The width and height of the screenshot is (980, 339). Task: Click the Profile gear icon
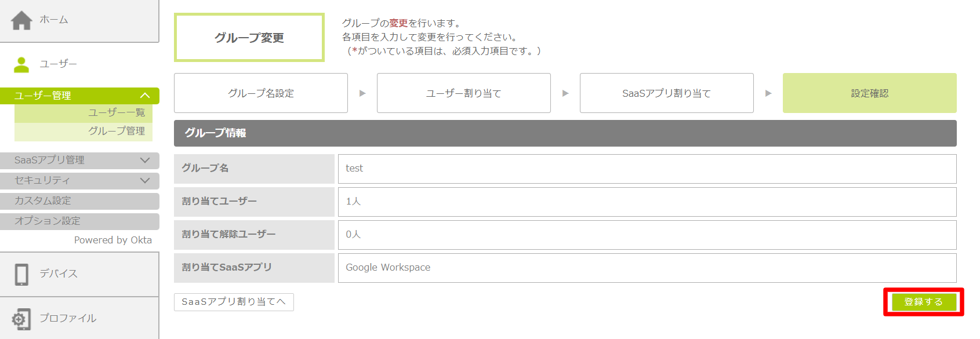[21, 319]
